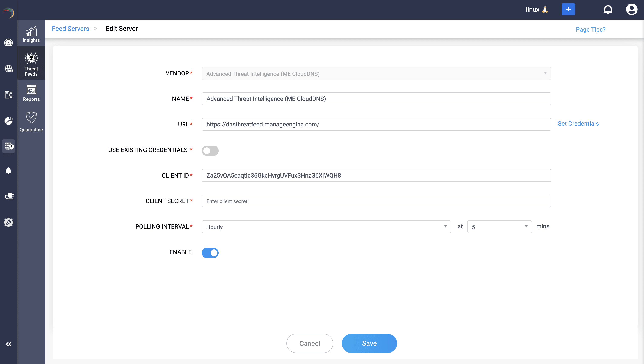Open the Vendor dropdown
The width and height of the screenshot is (644, 364).
click(376, 73)
